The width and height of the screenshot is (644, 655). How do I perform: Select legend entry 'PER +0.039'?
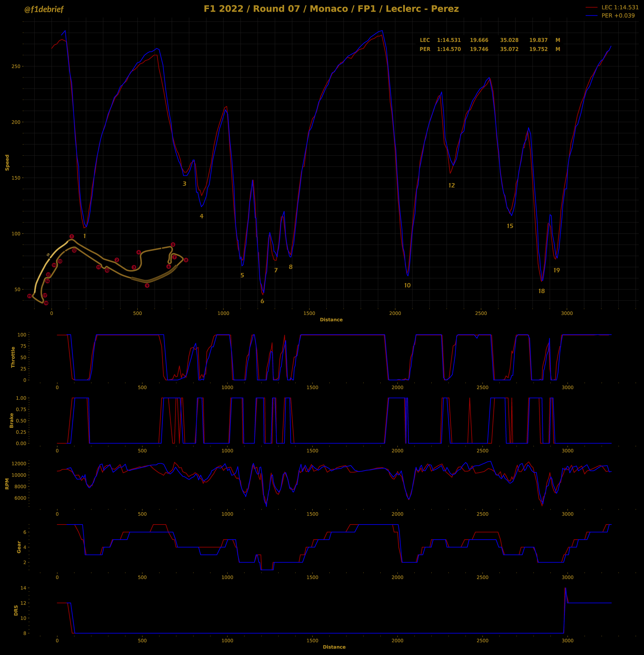click(618, 15)
